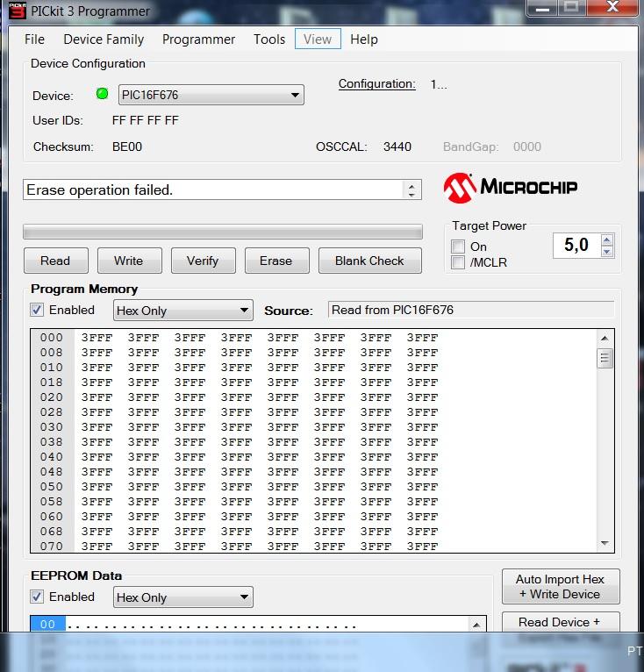
Task: Click the BandGap value 0000
Action: point(527,147)
